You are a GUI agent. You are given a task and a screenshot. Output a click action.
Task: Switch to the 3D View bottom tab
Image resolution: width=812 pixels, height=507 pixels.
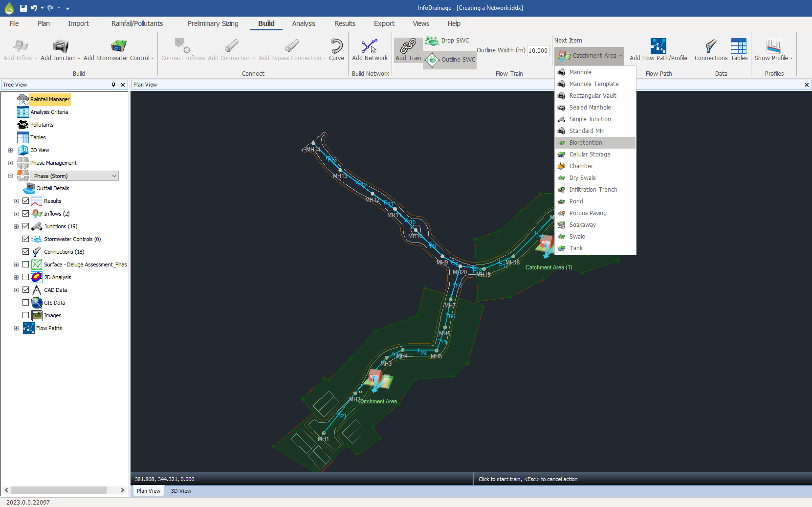coord(181,491)
